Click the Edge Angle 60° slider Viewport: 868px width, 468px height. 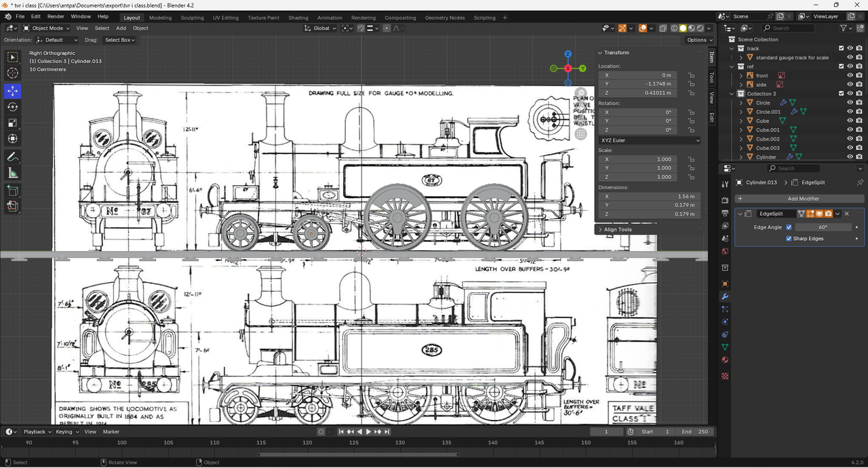point(823,227)
